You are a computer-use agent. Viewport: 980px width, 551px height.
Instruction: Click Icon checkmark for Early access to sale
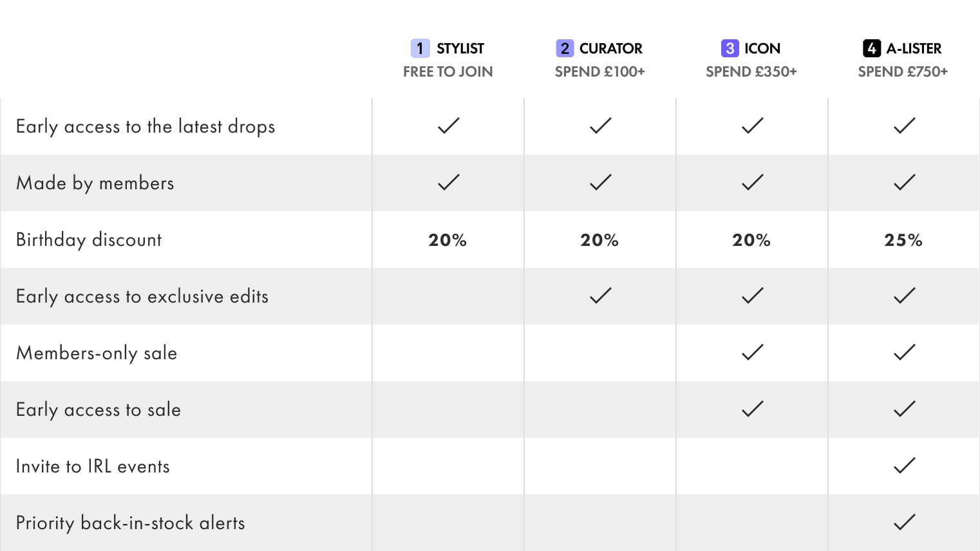pos(752,409)
